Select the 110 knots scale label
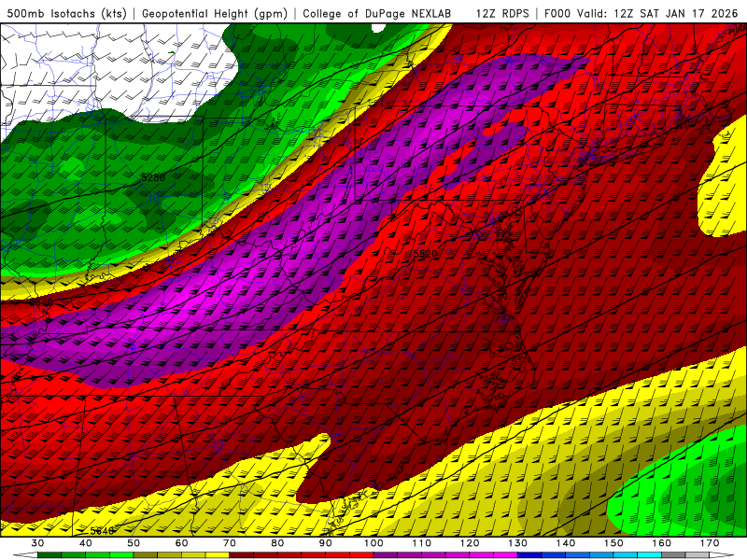The height and width of the screenshot is (560, 747). (x=422, y=543)
